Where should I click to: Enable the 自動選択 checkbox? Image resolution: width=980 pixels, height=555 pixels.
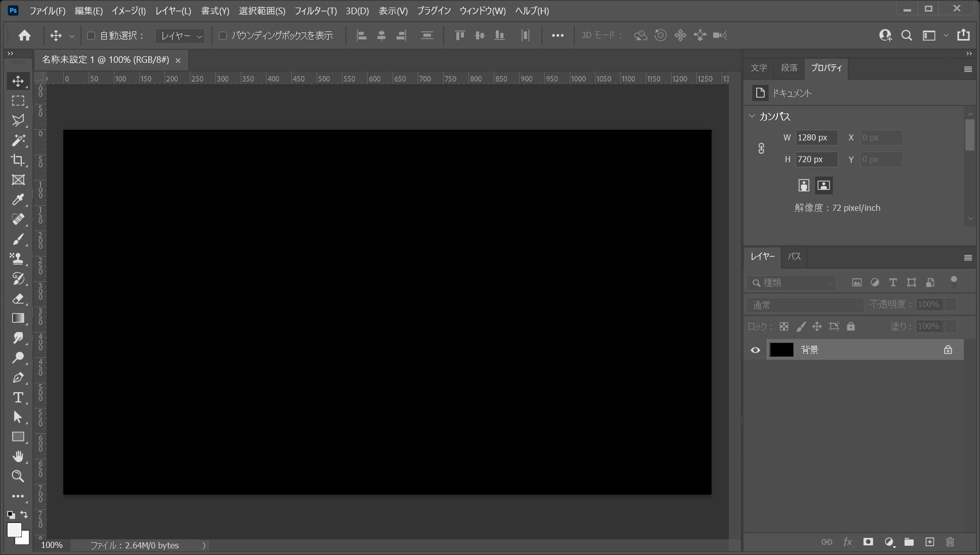tap(91, 35)
